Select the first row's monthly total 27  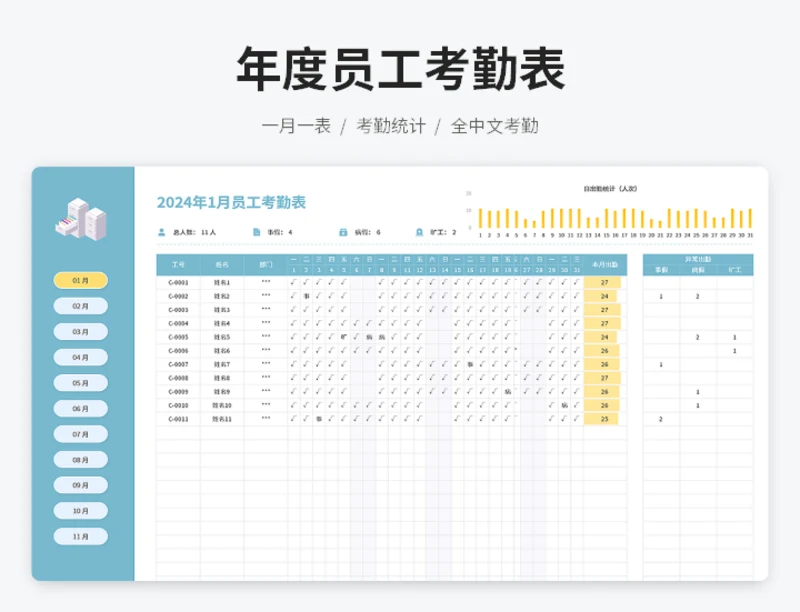(604, 282)
